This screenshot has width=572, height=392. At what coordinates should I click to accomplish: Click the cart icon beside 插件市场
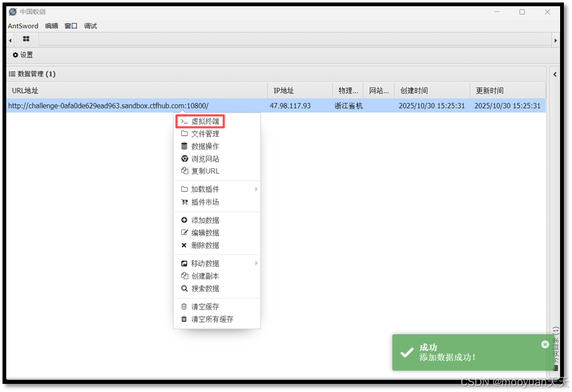[x=184, y=202]
